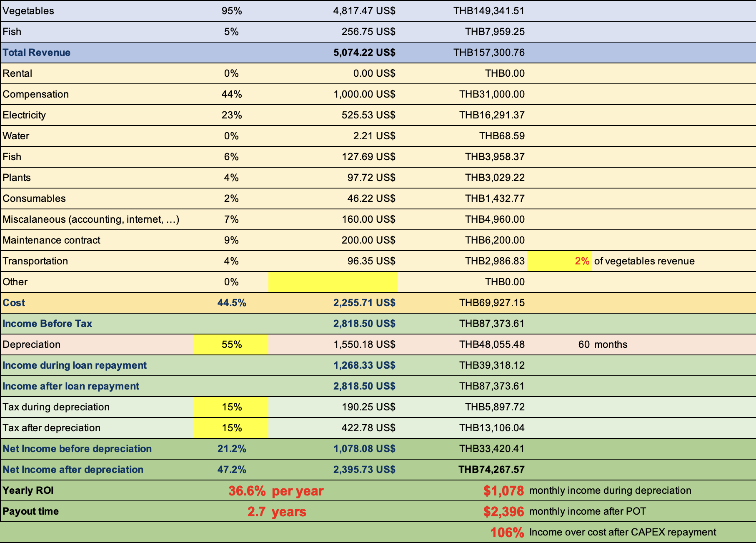
Task: Select the yellow Tax after depreciation 15% cell
Action: 231,428
